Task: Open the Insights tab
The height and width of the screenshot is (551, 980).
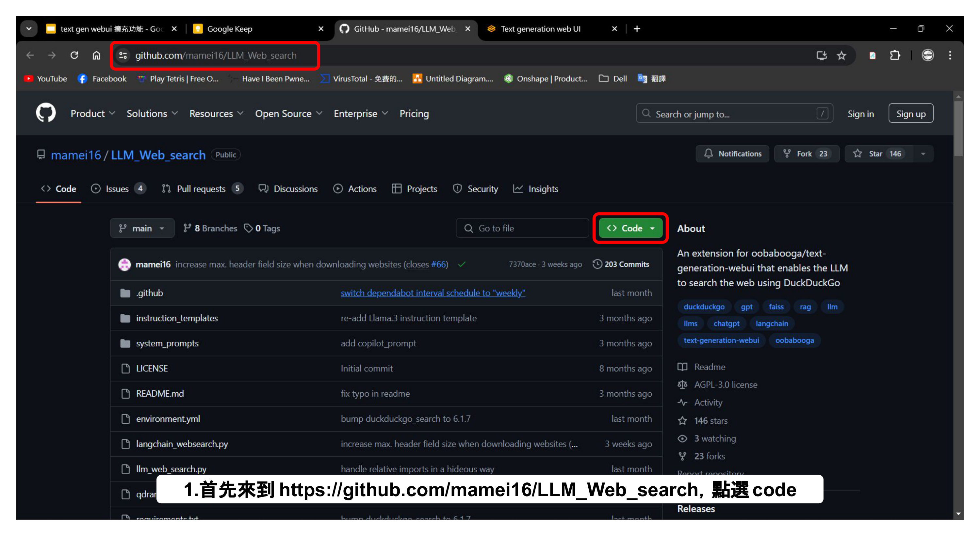Action: tap(536, 189)
